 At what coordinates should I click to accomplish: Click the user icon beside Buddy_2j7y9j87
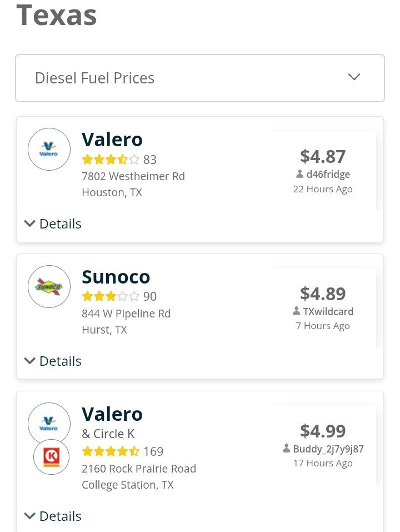coord(287,449)
